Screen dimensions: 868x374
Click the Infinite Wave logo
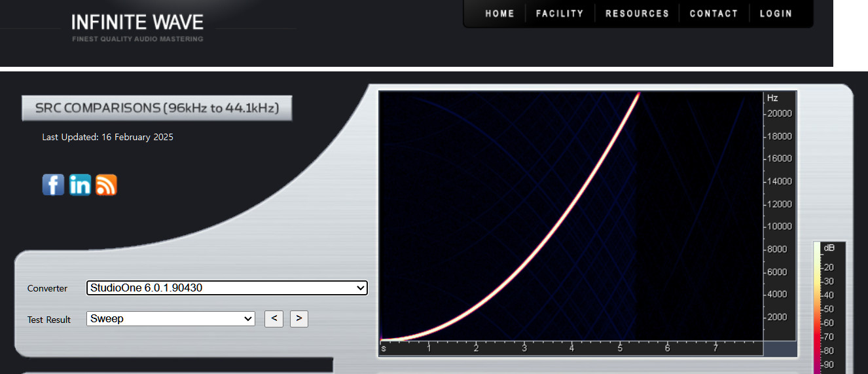click(x=137, y=26)
